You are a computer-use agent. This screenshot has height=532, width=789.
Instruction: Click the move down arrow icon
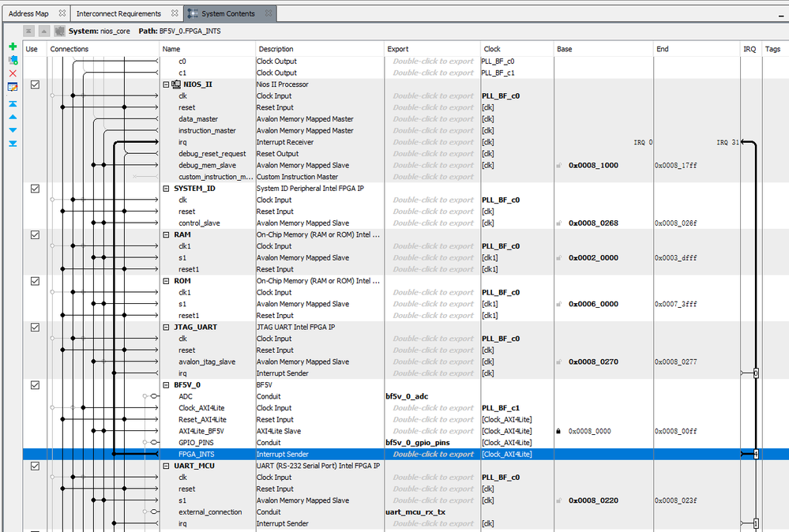[x=13, y=129]
